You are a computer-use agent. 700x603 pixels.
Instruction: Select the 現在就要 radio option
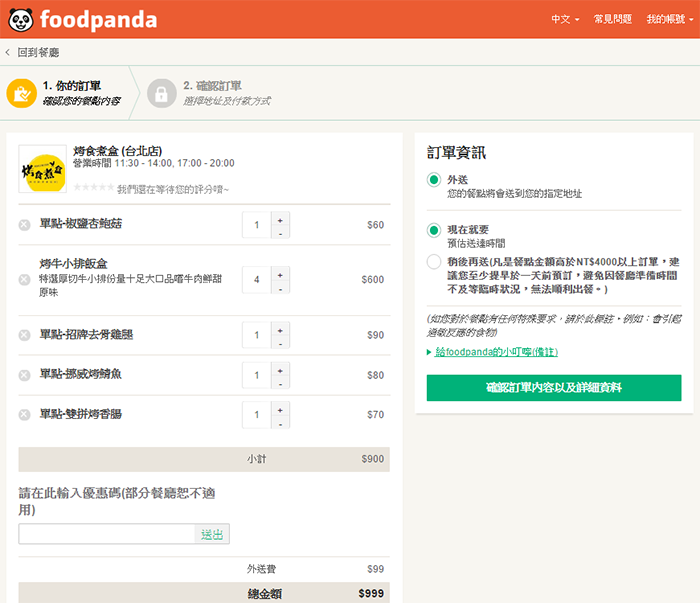[433, 230]
